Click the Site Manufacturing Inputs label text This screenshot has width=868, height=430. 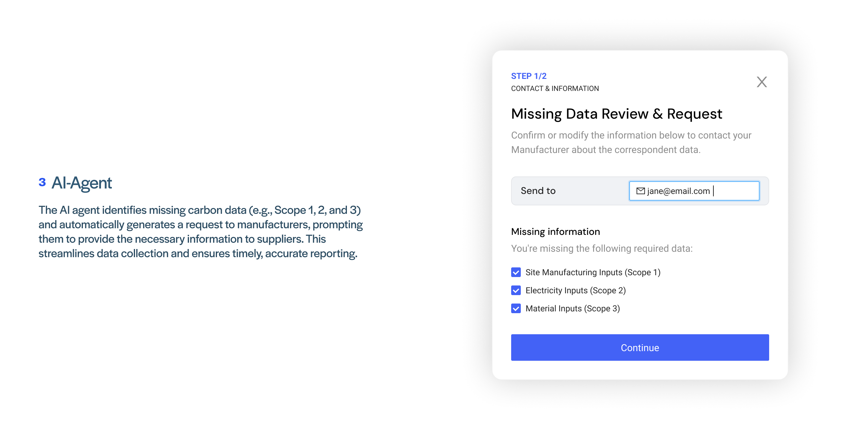[x=593, y=272]
